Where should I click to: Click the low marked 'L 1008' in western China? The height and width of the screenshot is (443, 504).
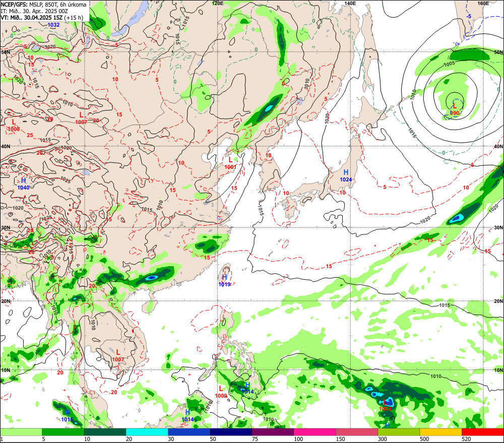[14, 125]
